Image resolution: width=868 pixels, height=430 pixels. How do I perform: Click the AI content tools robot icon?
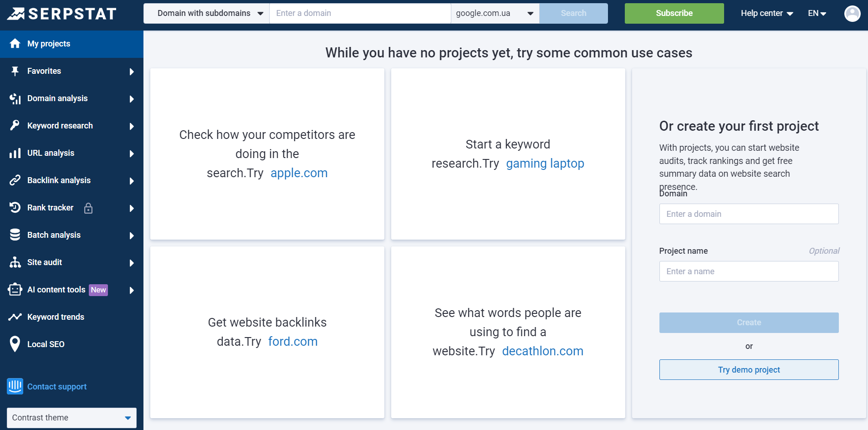pos(15,289)
